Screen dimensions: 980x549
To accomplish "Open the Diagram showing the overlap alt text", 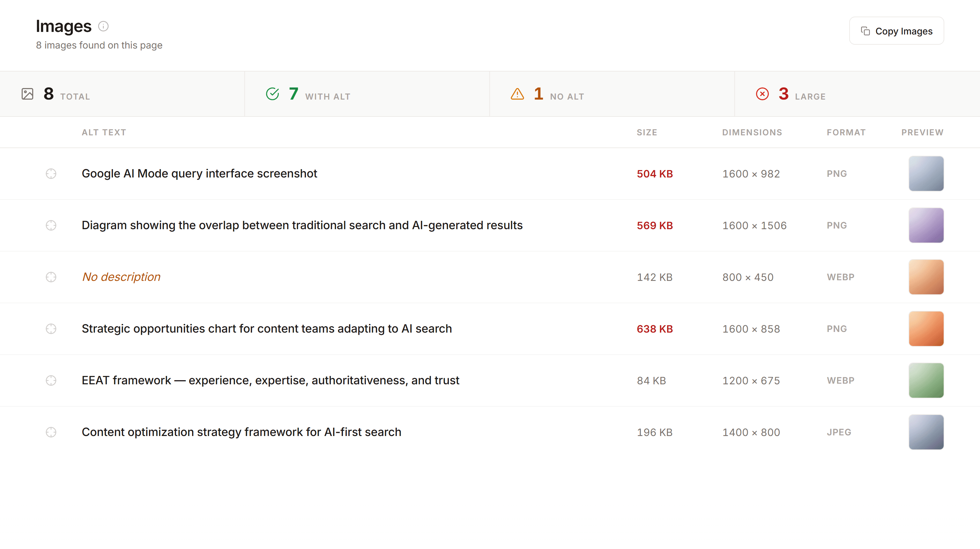I will point(302,225).
